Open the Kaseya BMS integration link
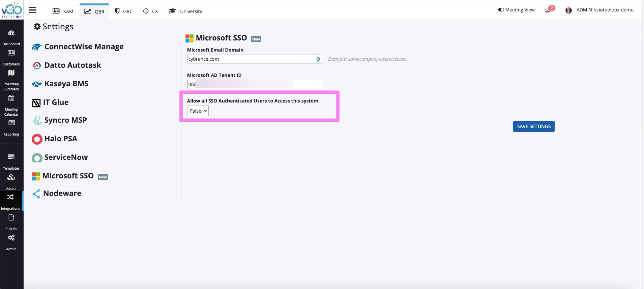 coord(66,84)
